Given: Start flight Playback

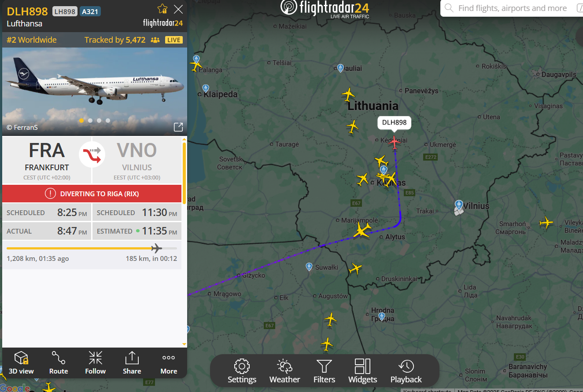Looking at the screenshot, I should [406, 371].
